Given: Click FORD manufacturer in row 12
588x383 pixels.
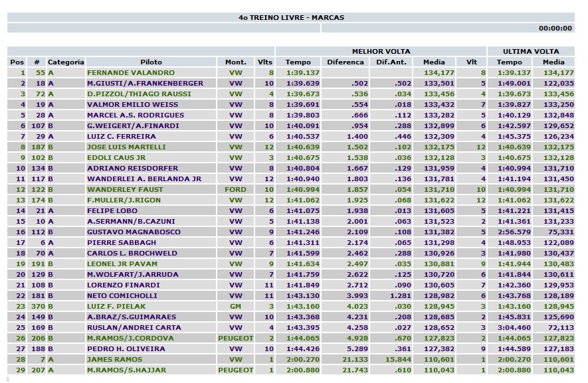Looking at the screenshot, I should [235, 190].
